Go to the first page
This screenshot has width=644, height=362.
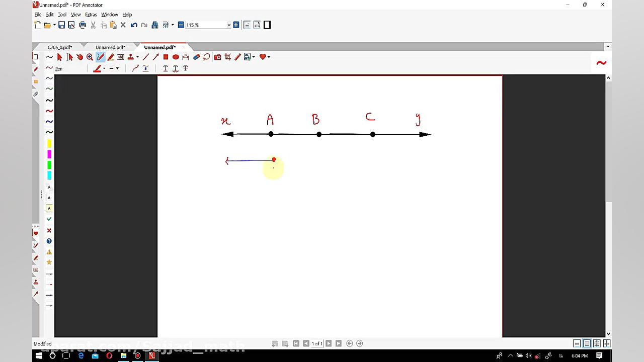(296, 343)
